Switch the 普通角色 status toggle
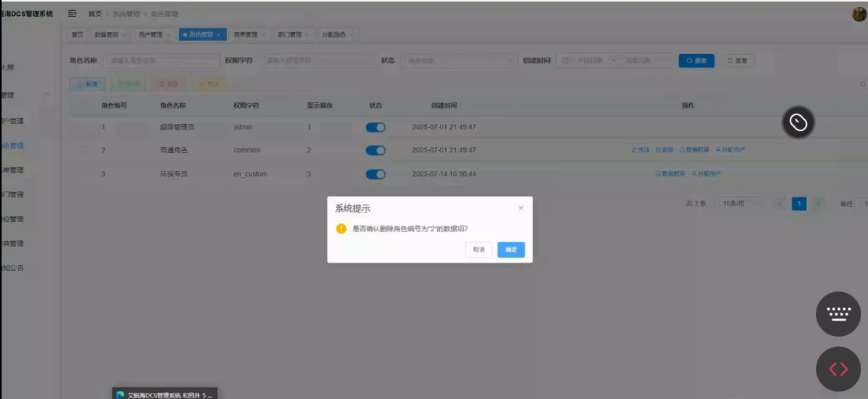This screenshot has width=868, height=399. coord(375,150)
